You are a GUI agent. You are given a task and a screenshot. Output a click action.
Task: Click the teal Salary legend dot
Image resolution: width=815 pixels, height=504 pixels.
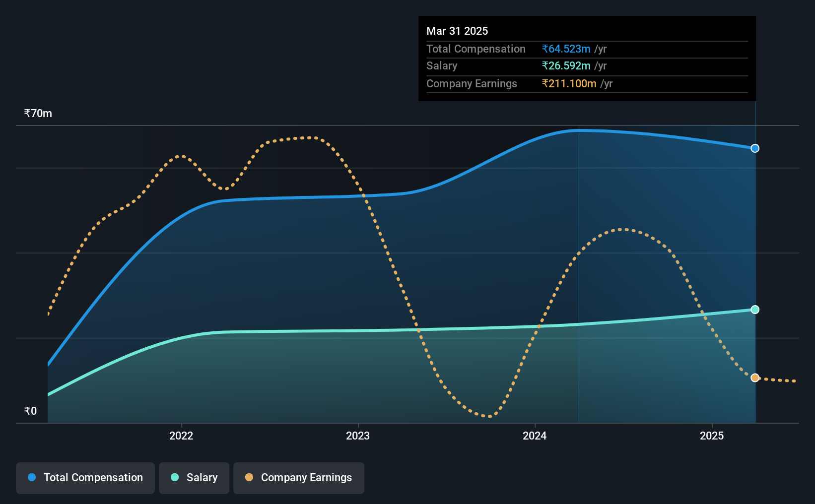175,477
